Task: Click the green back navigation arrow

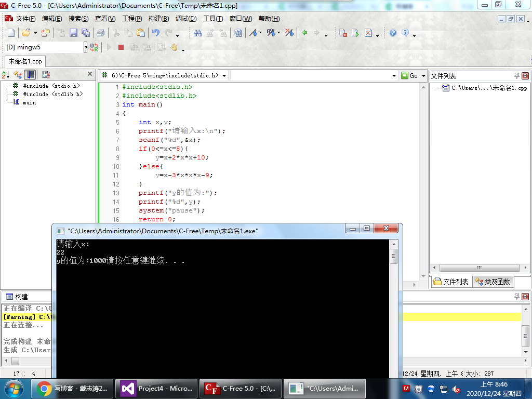Action: (x=304, y=33)
